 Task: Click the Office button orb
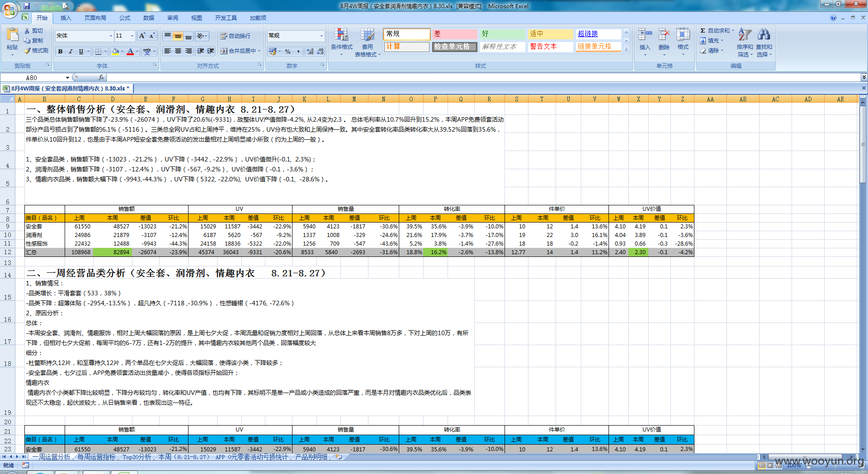(9, 10)
